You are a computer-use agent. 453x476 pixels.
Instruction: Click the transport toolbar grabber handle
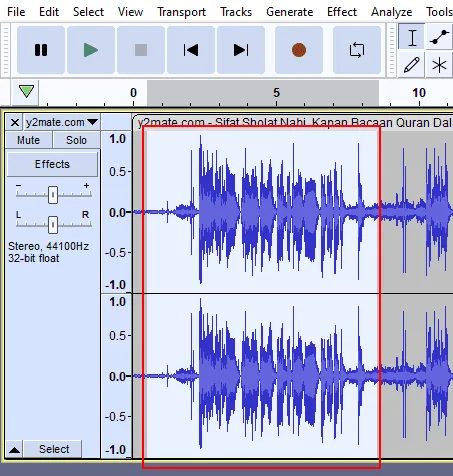(x=5, y=50)
